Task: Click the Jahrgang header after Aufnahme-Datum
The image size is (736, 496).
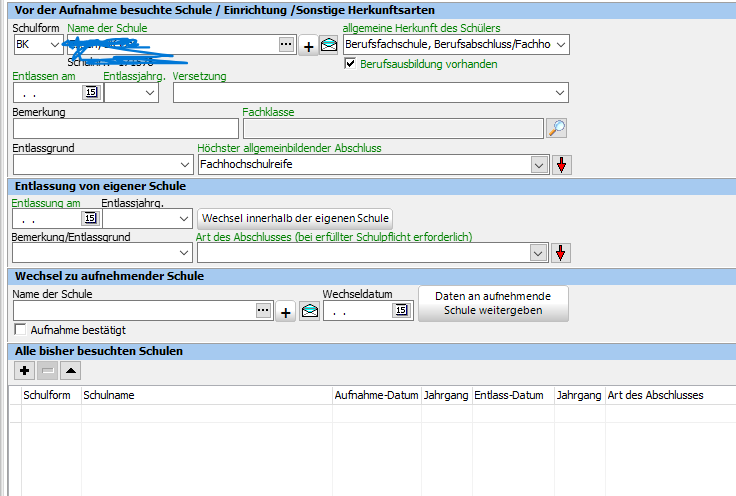Action: 446,395
